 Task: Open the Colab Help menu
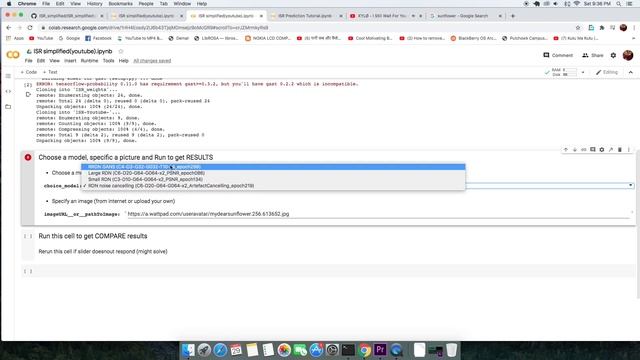coord(124,61)
